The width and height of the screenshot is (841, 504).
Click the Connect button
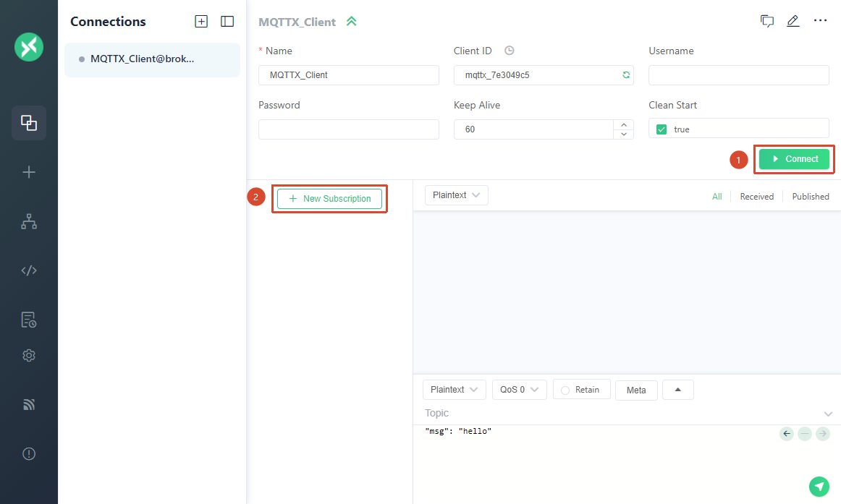click(795, 159)
